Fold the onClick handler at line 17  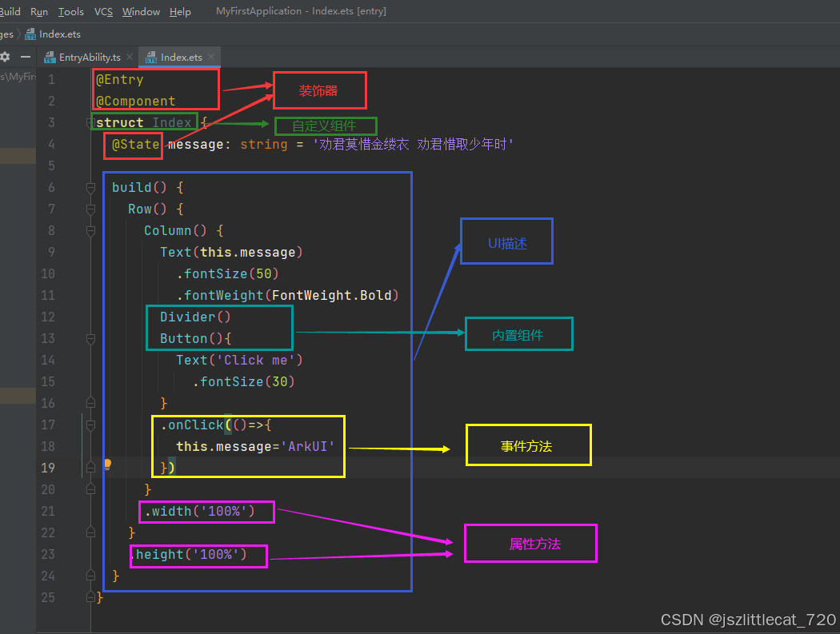click(90, 425)
